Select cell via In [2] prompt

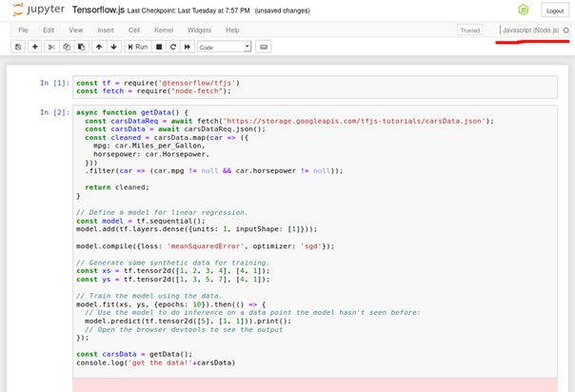click(54, 112)
